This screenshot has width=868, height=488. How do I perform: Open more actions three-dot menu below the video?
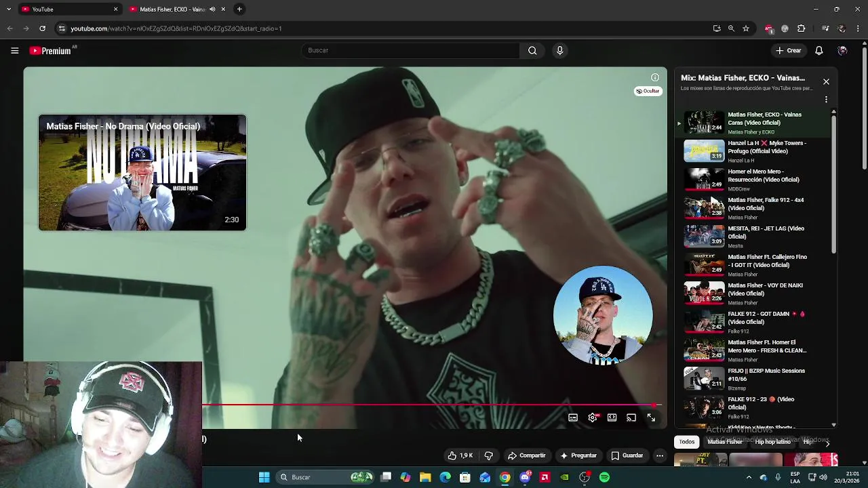[659, 455]
